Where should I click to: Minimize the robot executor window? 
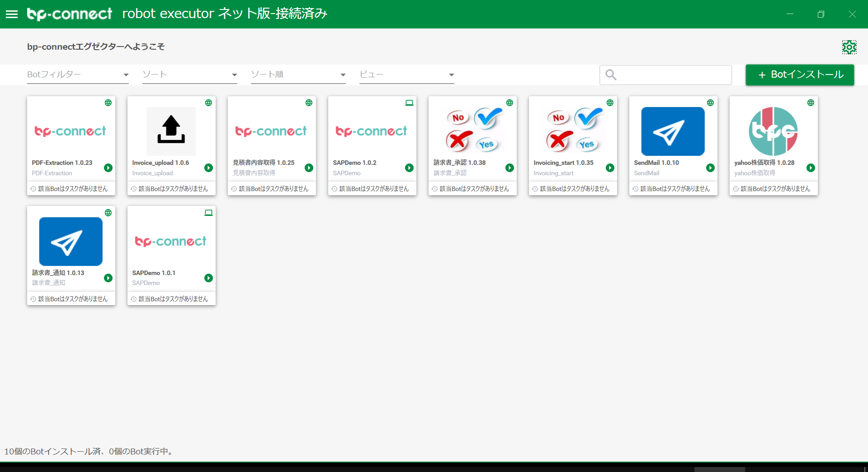(x=790, y=14)
